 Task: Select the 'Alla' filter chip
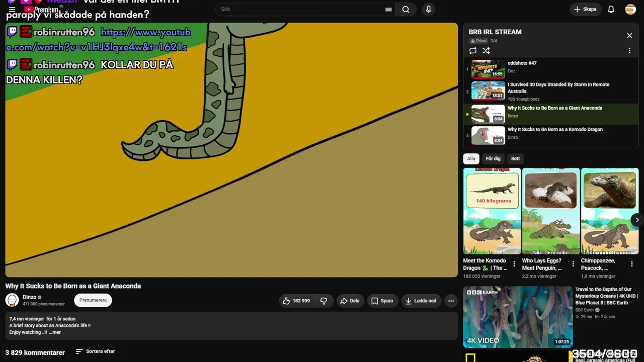tap(471, 159)
